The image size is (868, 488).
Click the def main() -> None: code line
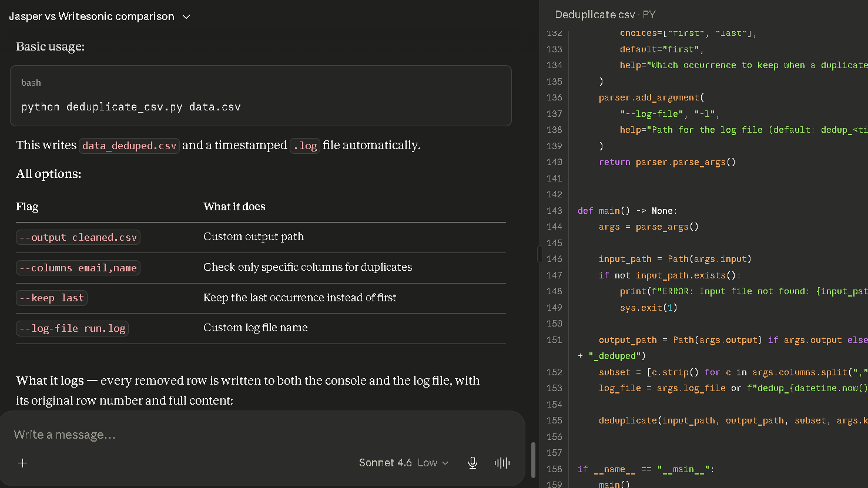coord(627,210)
